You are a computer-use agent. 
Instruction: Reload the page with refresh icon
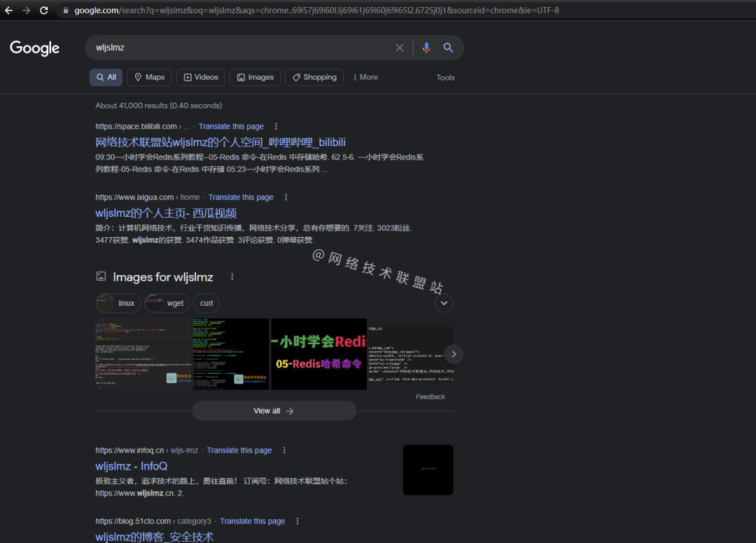coord(44,10)
